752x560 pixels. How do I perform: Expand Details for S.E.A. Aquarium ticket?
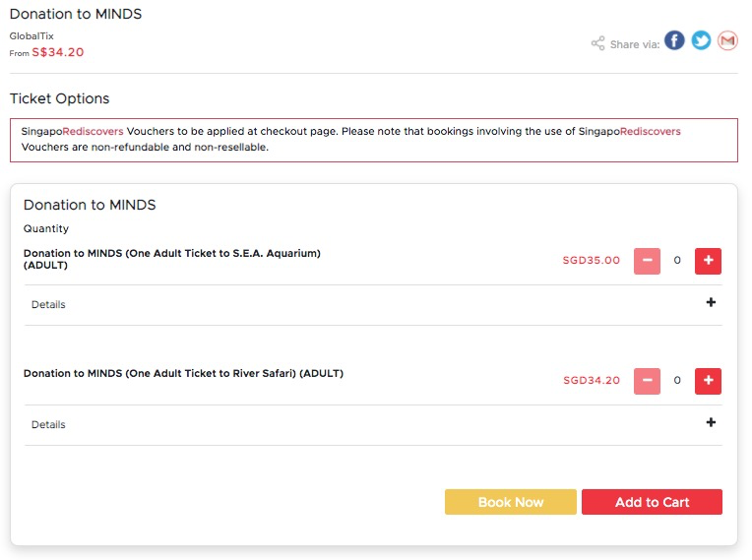click(x=373, y=305)
